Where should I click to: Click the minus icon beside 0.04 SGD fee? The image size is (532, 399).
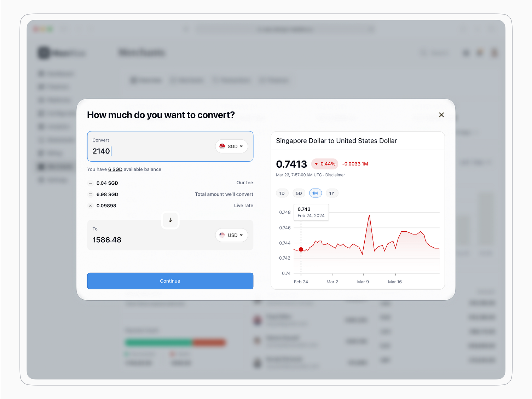pos(90,183)
